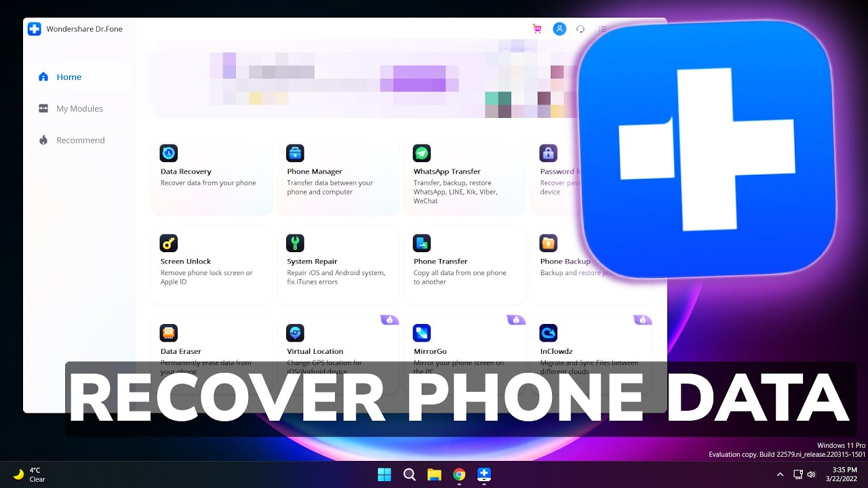The image size is (868, 488).
Task: Open File Explorer from the taskbar
Action: coord(435,474)
